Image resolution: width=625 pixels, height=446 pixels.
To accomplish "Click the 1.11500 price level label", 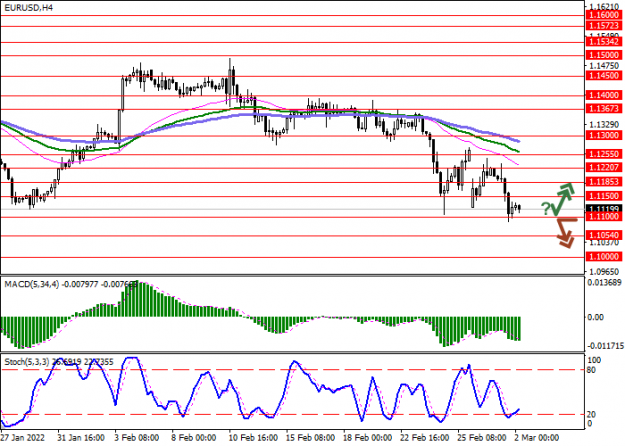I will point(604,196).
